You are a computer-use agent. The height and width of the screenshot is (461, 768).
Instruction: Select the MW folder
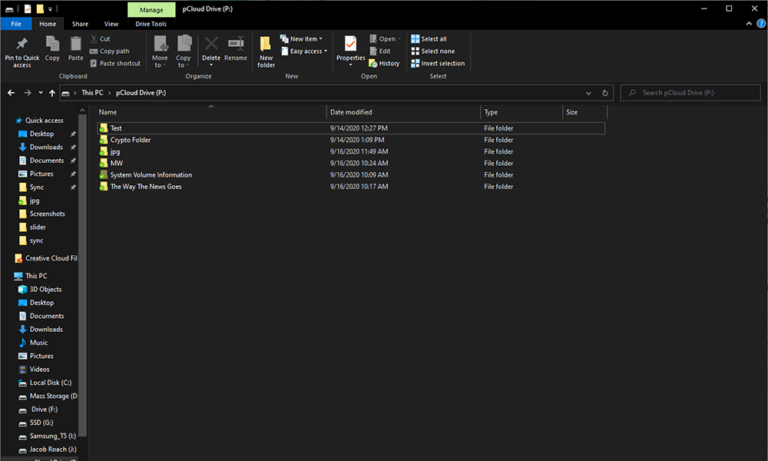point(351,163)
